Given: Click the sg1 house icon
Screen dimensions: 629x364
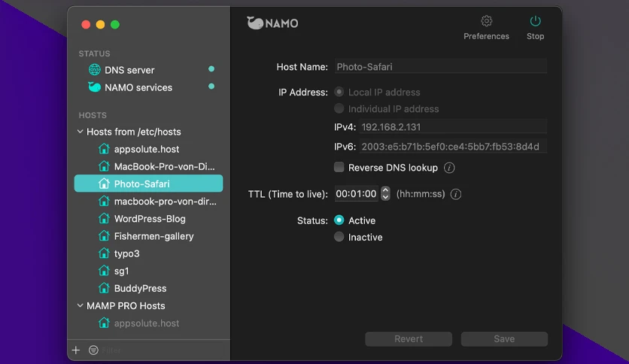Looking at the screenshot, I should [104, 271].
